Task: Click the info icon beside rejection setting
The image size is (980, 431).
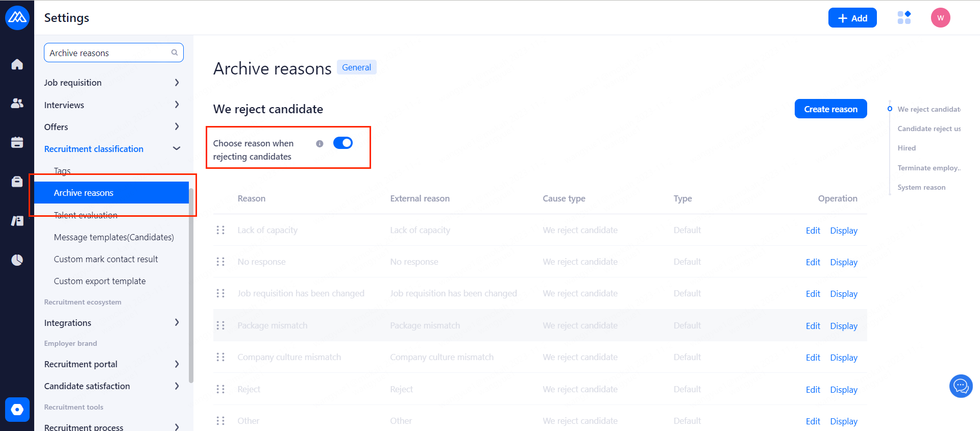Action: [x=320, y=144]
